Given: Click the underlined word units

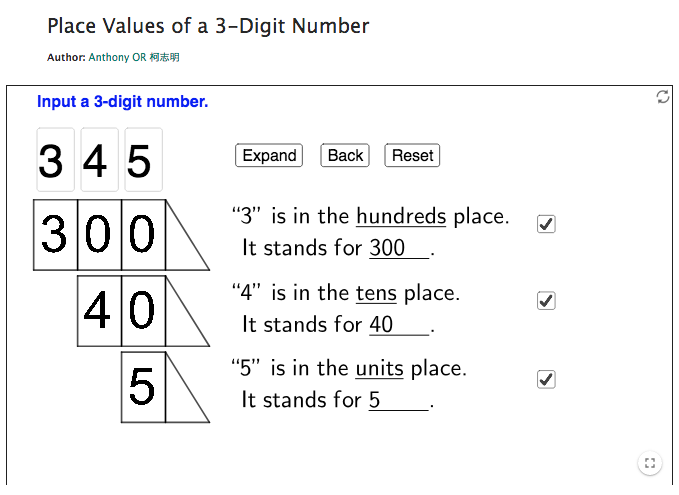Looking at the screenshot, I should [379, 369].
